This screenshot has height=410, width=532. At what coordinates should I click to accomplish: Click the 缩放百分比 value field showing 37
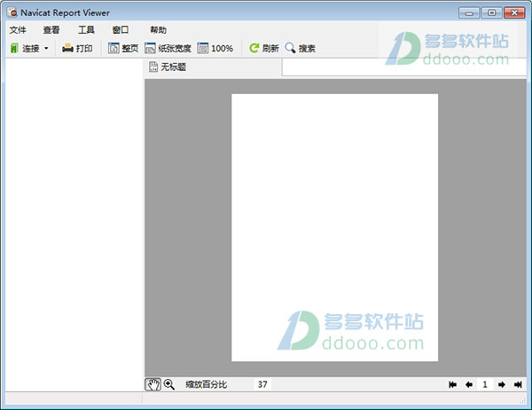coord(262,384)
